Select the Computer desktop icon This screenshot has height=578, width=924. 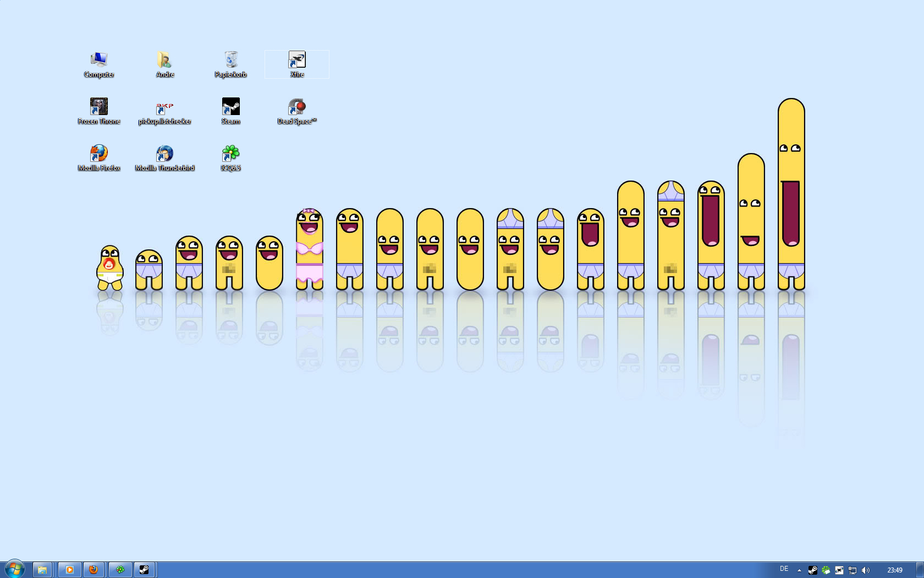click(x=99, y=65)
